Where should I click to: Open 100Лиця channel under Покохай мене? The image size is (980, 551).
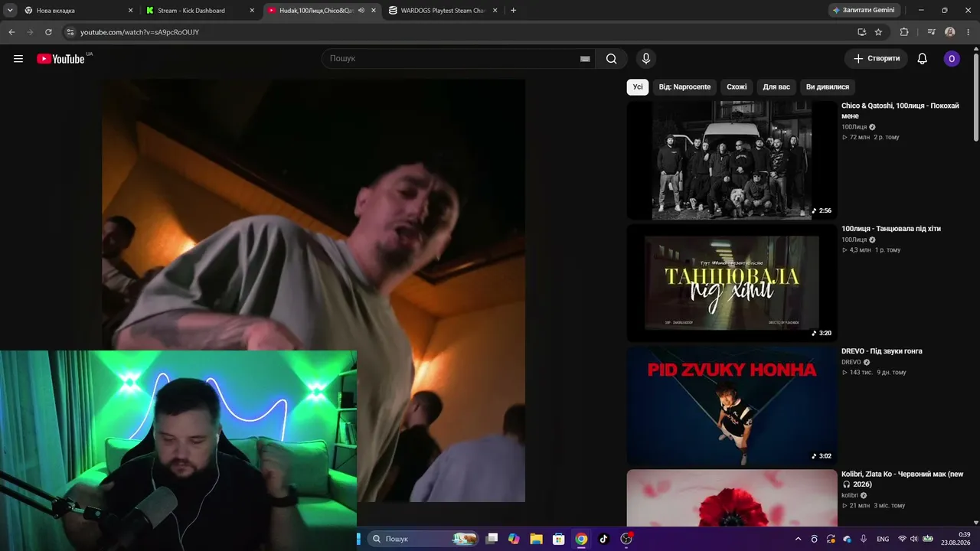pyautogui.click(x=854, y=127)
